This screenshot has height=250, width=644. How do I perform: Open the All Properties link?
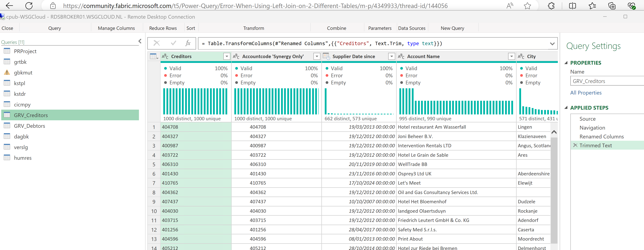[586, 93]
